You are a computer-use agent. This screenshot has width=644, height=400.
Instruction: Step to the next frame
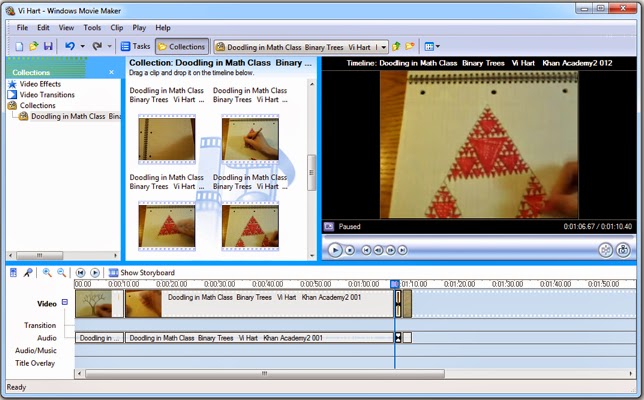click(391, 250)
